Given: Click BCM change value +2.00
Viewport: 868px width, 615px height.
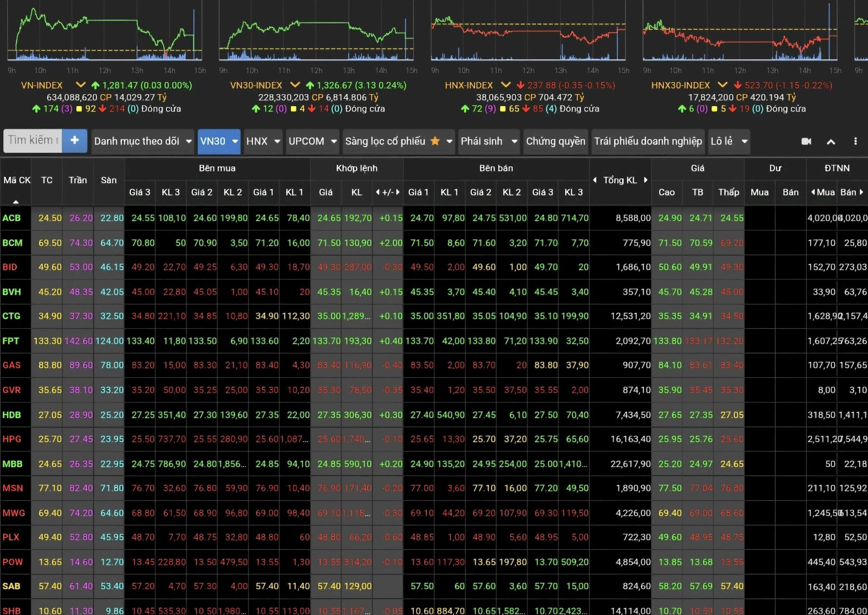Looking at the screenshot, I should click(x=391, y=243).
